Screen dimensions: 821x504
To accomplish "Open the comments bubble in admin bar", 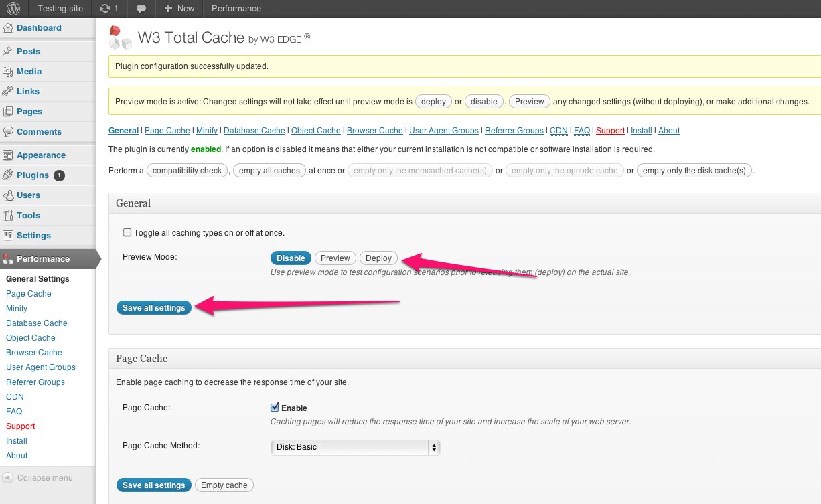I will tap(141, 9).
